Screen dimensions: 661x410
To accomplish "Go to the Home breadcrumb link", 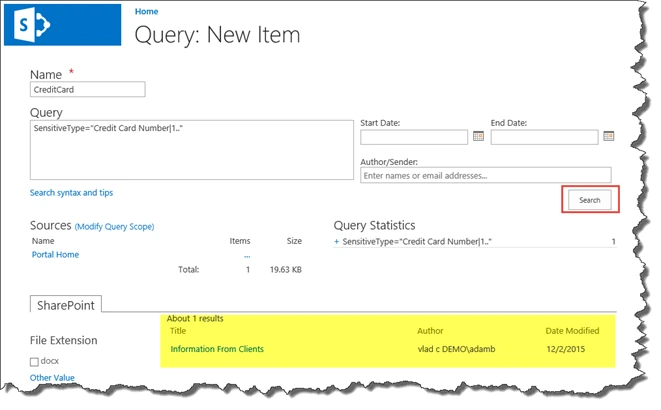I will tap(147, 11).
